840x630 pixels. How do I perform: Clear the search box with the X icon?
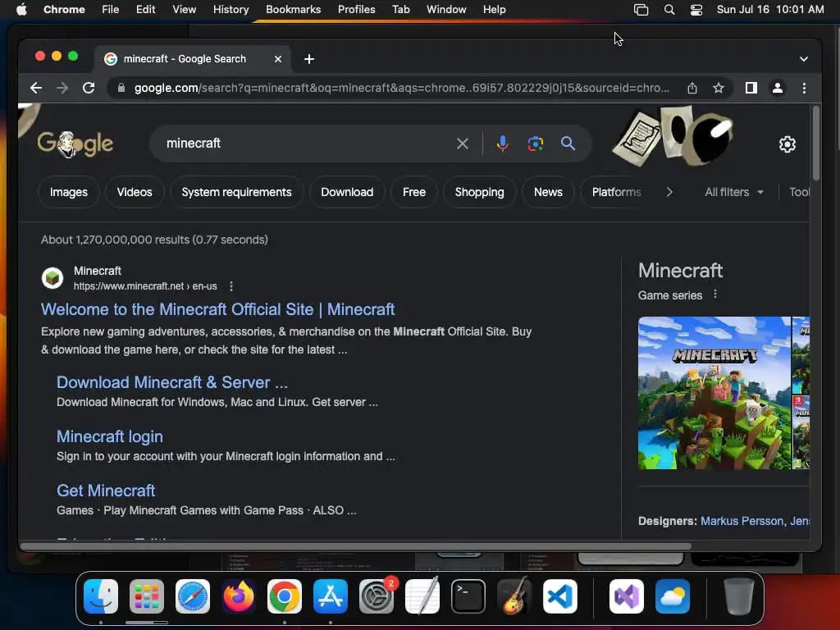463,144
